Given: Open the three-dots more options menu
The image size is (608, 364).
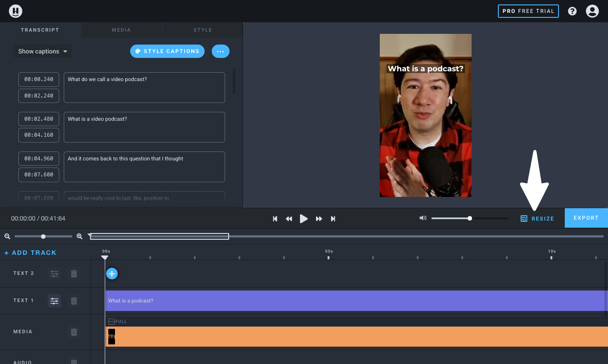Looking at the screenshot, I should 220,51.
